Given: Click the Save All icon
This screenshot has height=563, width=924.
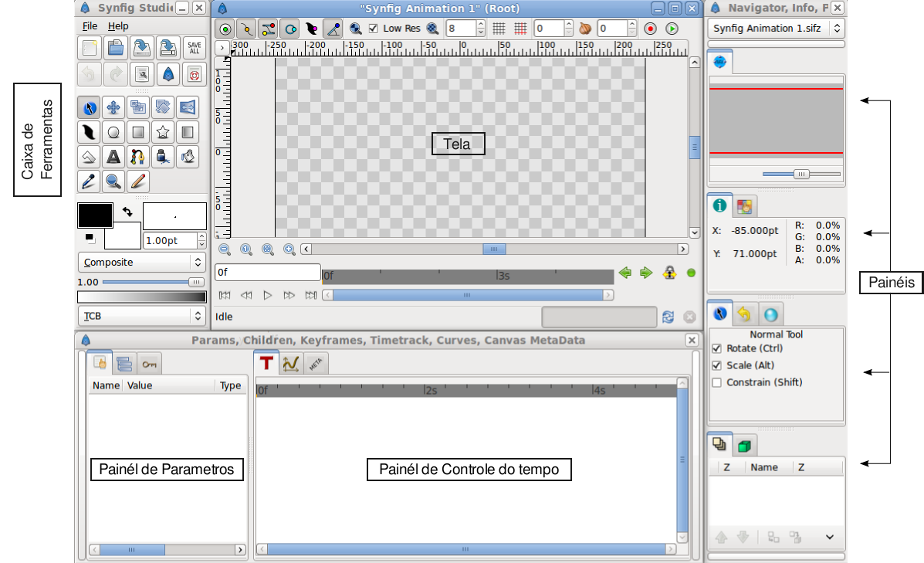Looking at the screenshot, I should coord(194,49).
